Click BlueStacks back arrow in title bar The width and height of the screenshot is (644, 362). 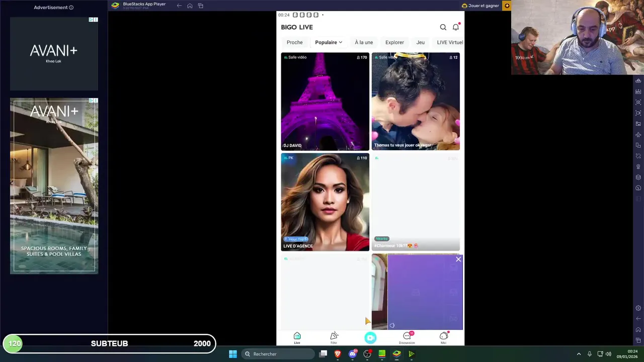179,6
